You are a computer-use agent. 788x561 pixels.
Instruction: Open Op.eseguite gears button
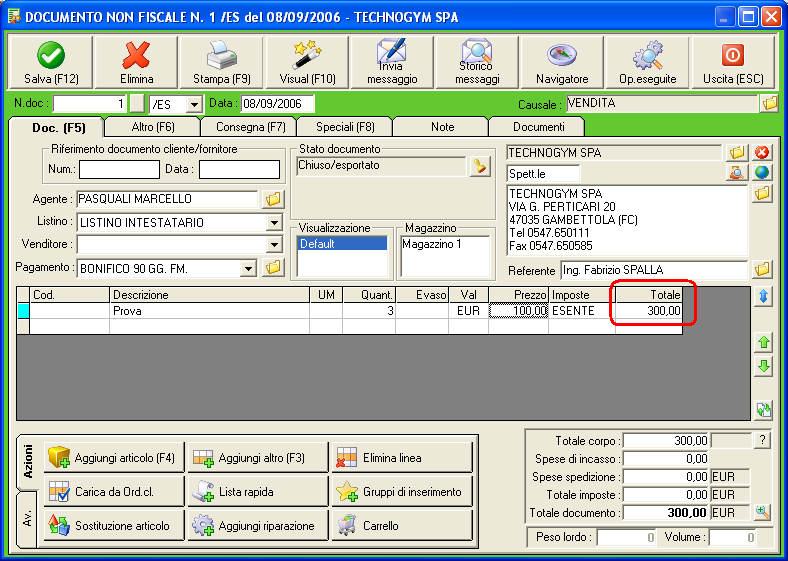point(647,62)
